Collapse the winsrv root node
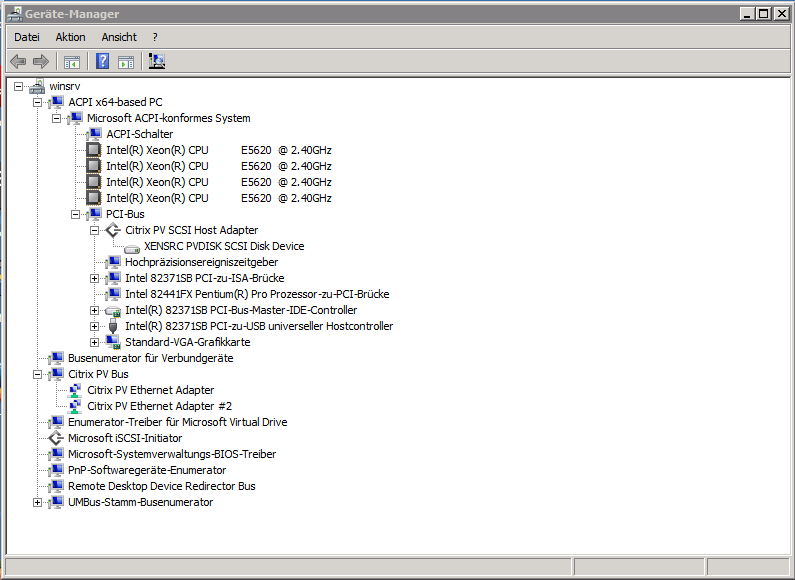795x580 pixels. [x=18, y=87]
